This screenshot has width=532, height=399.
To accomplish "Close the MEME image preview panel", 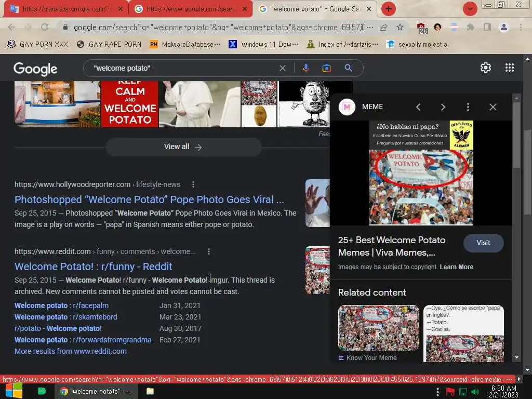I will (x=493, y=107).
